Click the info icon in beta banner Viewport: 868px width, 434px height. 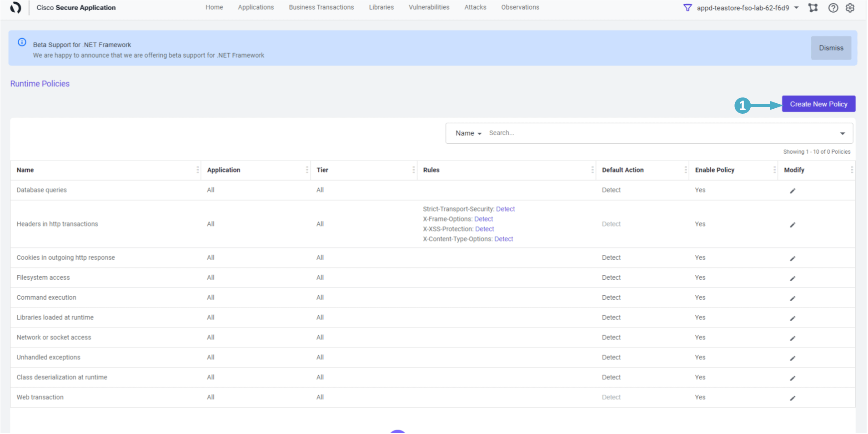(22, 42)
